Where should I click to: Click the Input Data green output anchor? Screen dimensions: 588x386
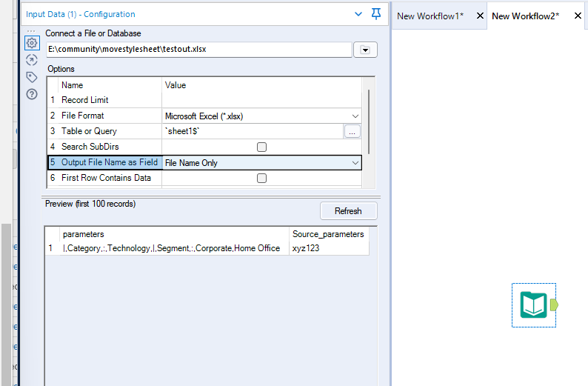pyautogui.click(x=554, y=305)
